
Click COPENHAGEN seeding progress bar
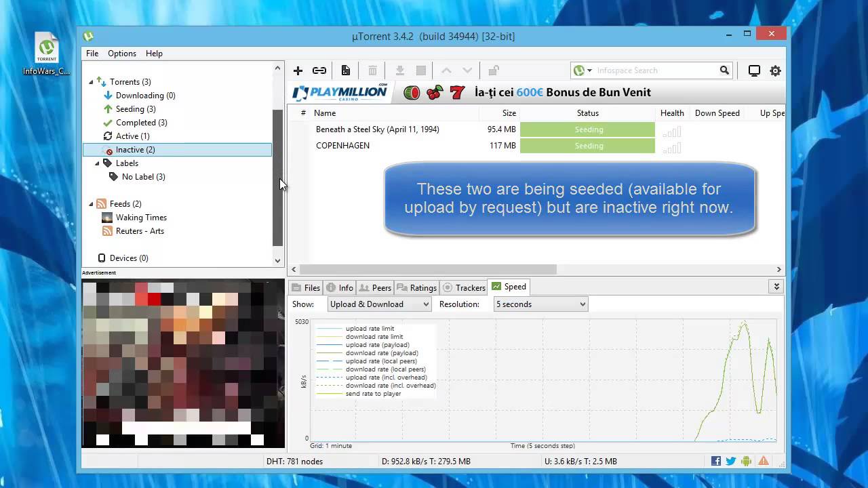click(588, 146)
